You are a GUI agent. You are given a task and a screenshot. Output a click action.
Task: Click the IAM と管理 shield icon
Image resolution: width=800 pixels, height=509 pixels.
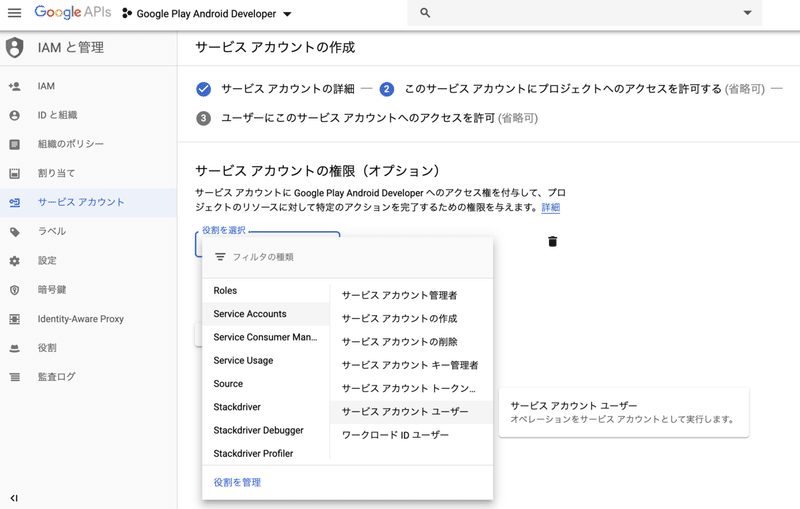[14, 47]
